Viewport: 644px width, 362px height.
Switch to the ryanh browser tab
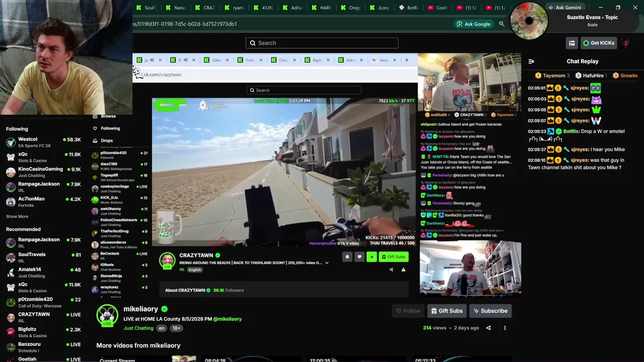(x=234, y=8)
